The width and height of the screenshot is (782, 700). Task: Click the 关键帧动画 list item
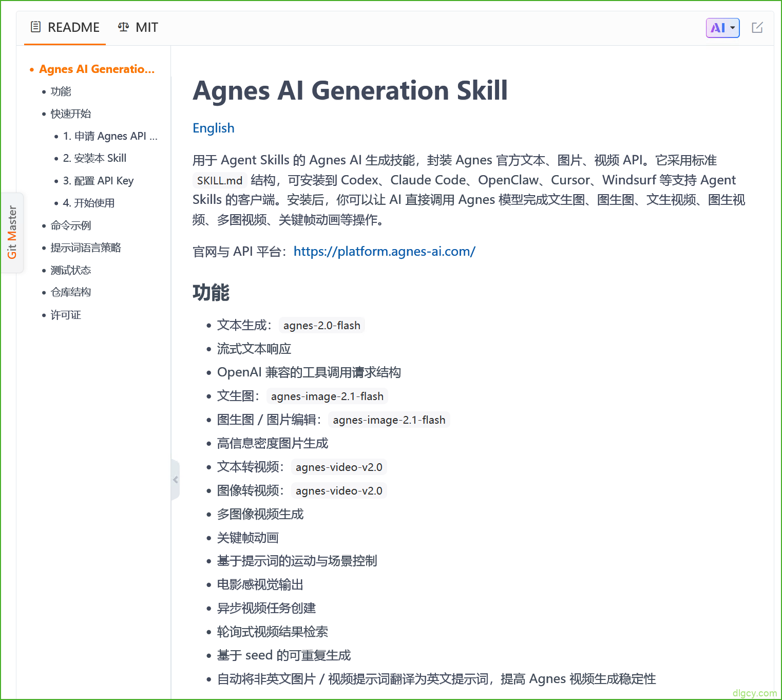click(248, 538)
